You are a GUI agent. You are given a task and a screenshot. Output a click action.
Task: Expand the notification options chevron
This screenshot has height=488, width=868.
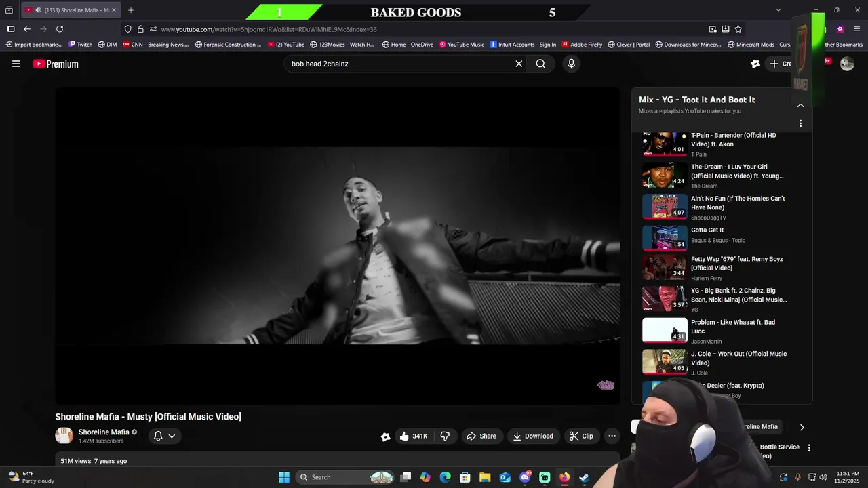click(172, 436)
